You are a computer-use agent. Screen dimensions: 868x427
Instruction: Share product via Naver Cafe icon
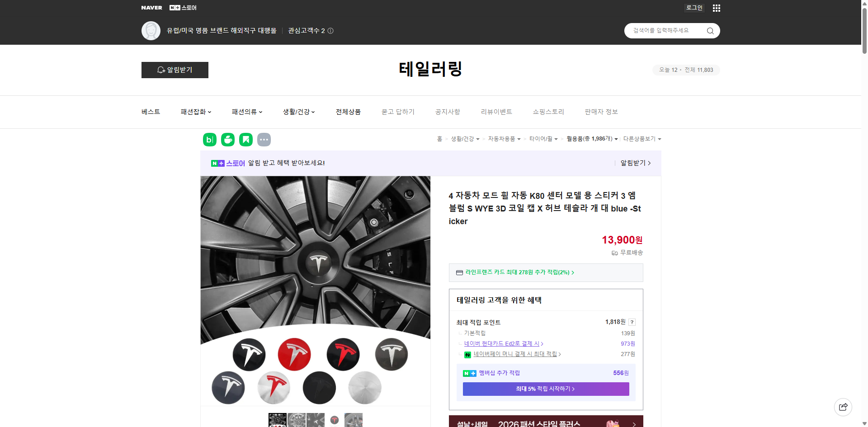(x=227, y=140)
